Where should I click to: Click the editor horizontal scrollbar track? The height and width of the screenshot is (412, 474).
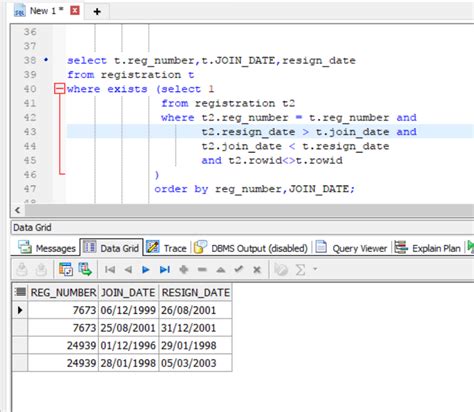pyautogui.click(x=249, y=210)
